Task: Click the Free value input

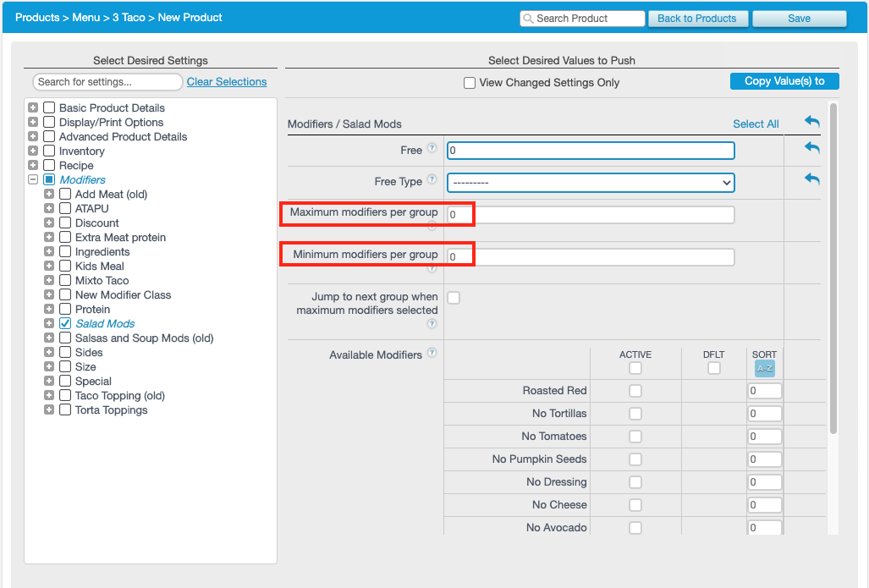Action: (591, 151)
